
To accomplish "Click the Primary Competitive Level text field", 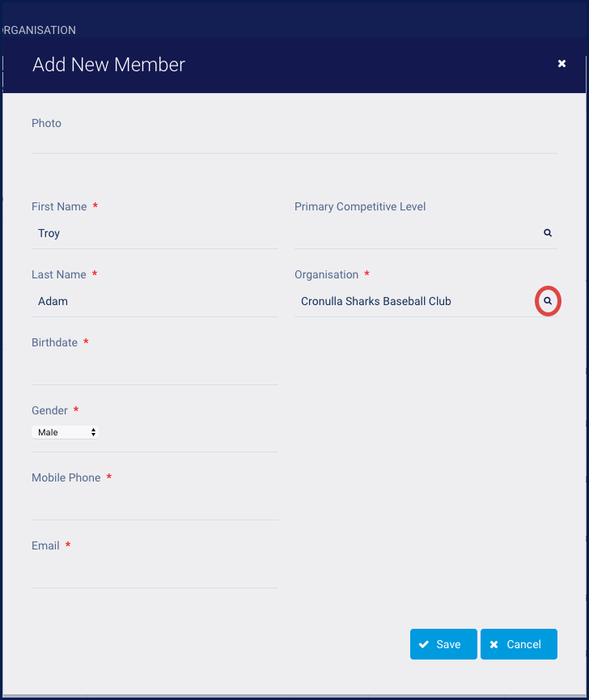I will tap(413, 233).
